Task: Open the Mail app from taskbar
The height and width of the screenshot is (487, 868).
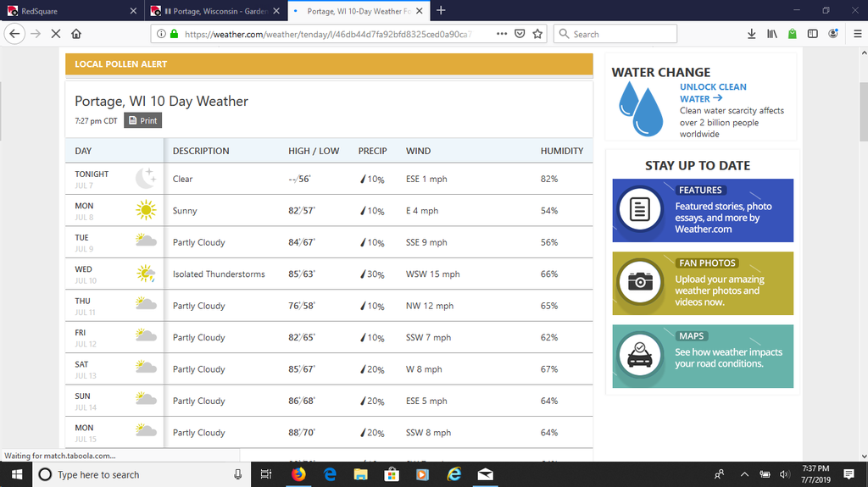Action: 485,474
